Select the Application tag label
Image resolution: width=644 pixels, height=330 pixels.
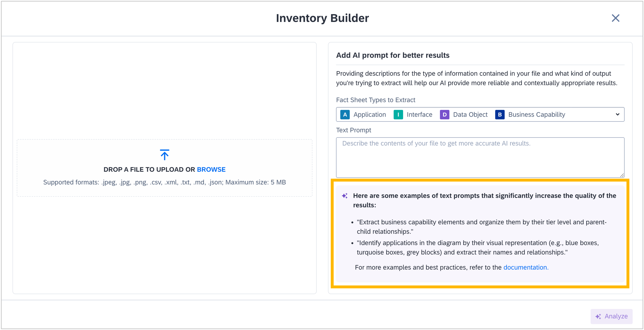[x=370, y=115]
